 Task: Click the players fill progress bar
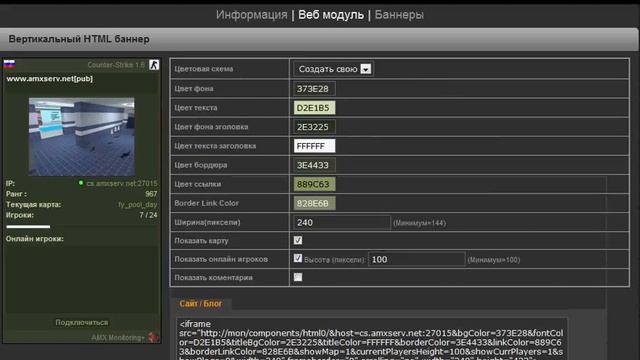click(x=28, y=227)
